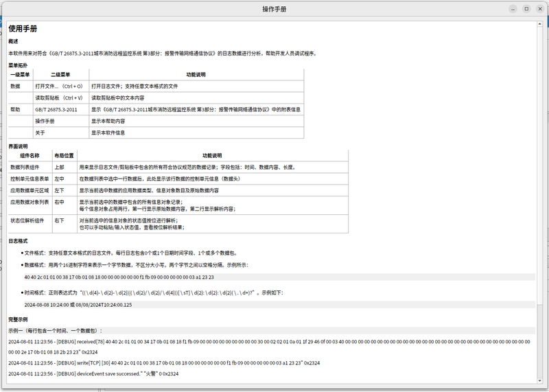Click the scrollbar down arrow

[x=539, y=381]
